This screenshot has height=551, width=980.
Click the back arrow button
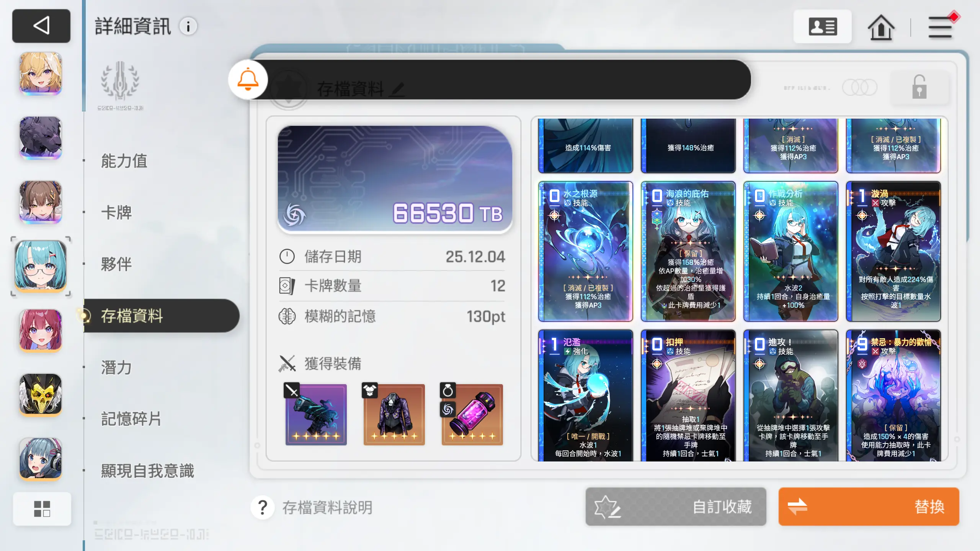pyautogui.click(x=41, y=26)
